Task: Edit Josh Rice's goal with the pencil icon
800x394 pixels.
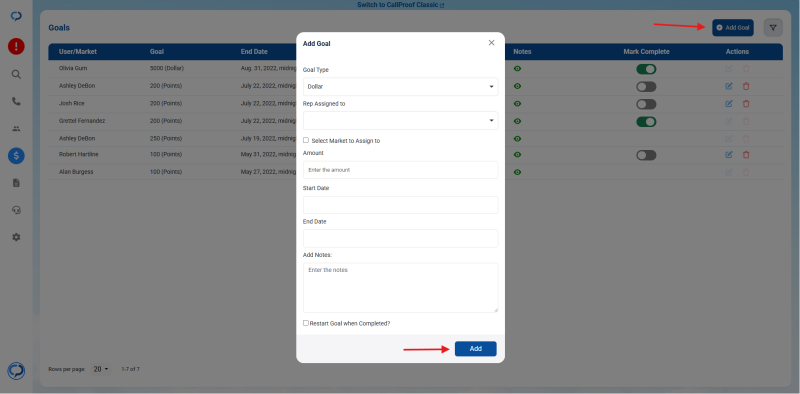Action: click(x=729, y=104)
